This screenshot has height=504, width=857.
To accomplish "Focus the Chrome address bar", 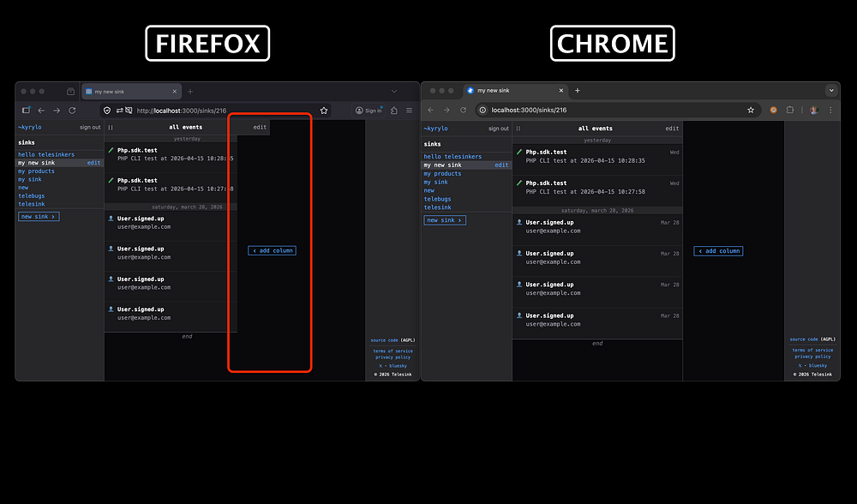I will coord(616,110).
